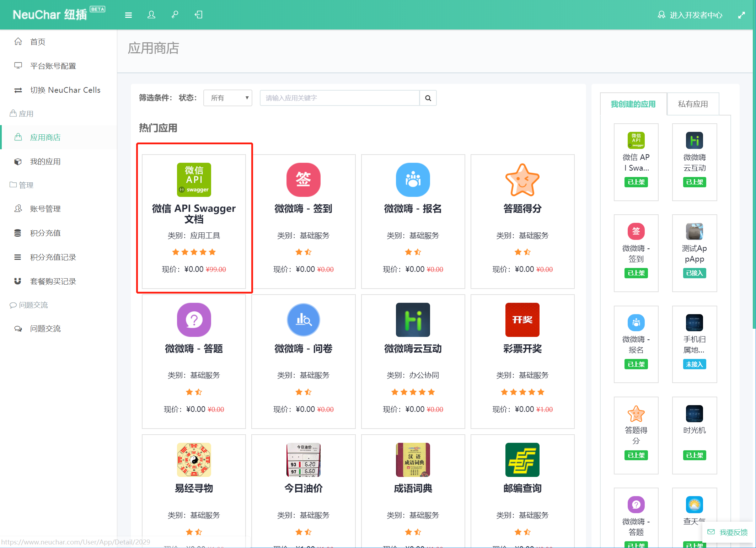Click the 未接入 badge under 手机归属地
Viewport: 756px width, 548px height.
tap(695, 364)
